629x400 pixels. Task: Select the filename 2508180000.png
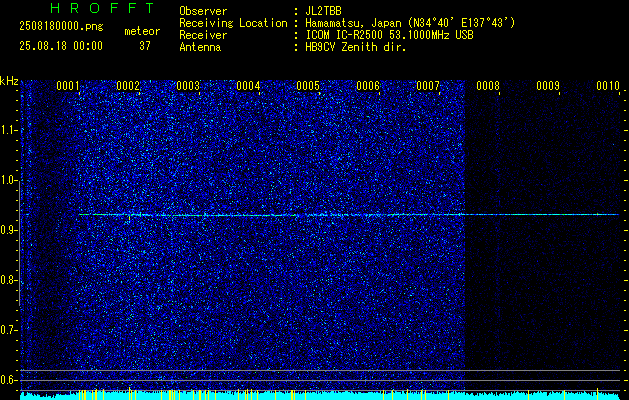[61, 26]
